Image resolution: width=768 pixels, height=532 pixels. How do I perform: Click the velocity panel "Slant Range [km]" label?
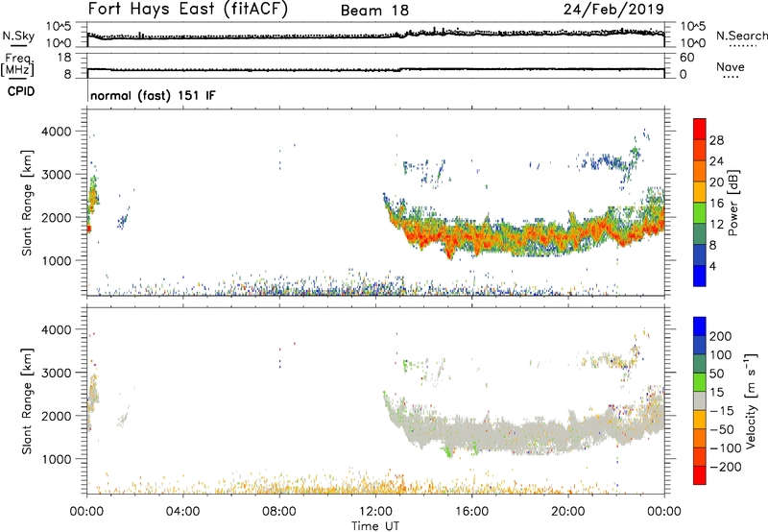click(x=27, y=401)
